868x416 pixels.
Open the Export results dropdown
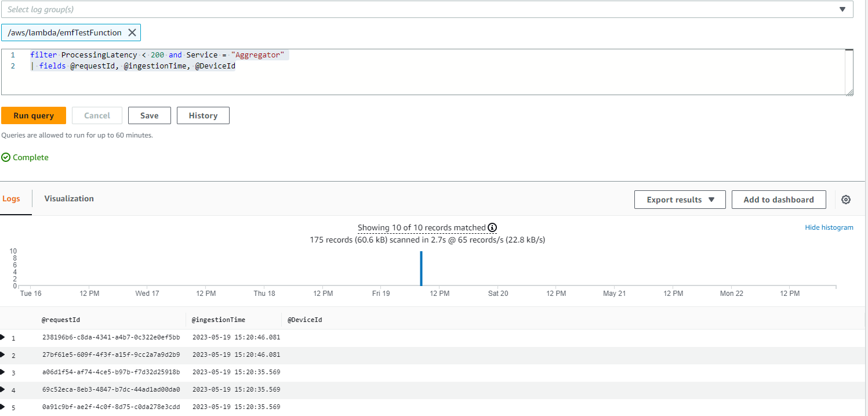(680, 200)
